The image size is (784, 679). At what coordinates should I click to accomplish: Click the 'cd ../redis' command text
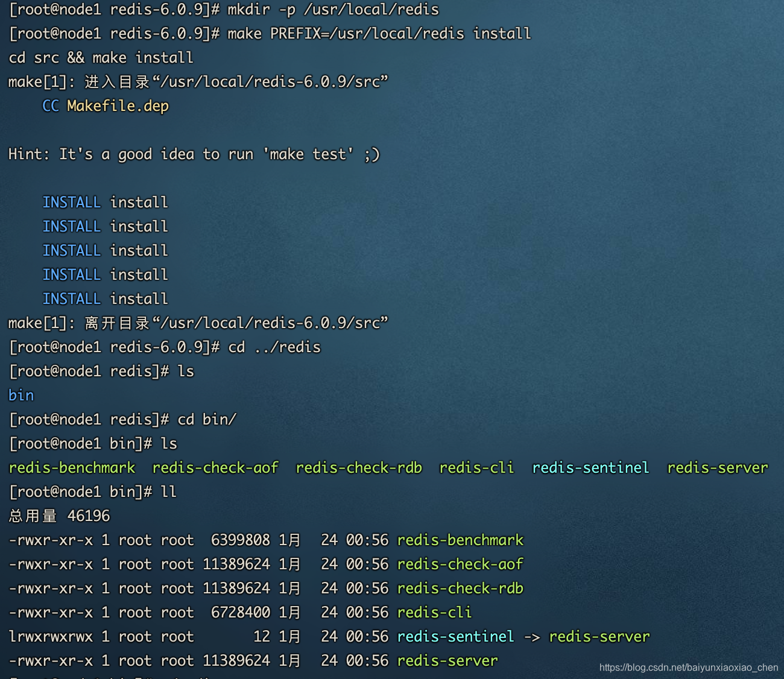(x=274, y=347)
